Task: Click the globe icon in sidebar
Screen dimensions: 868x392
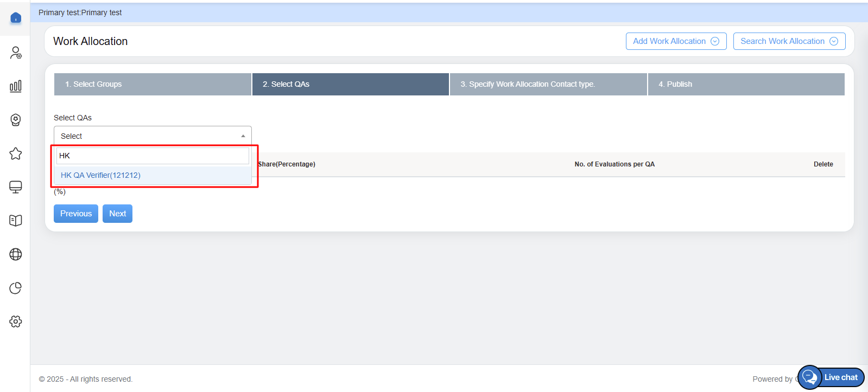Action: 16,254
